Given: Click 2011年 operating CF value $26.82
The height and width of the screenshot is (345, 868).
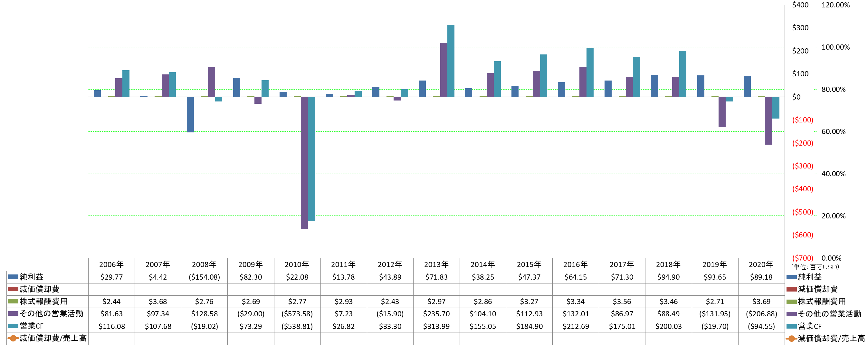Looking at the screenshot, I should 343,326.
